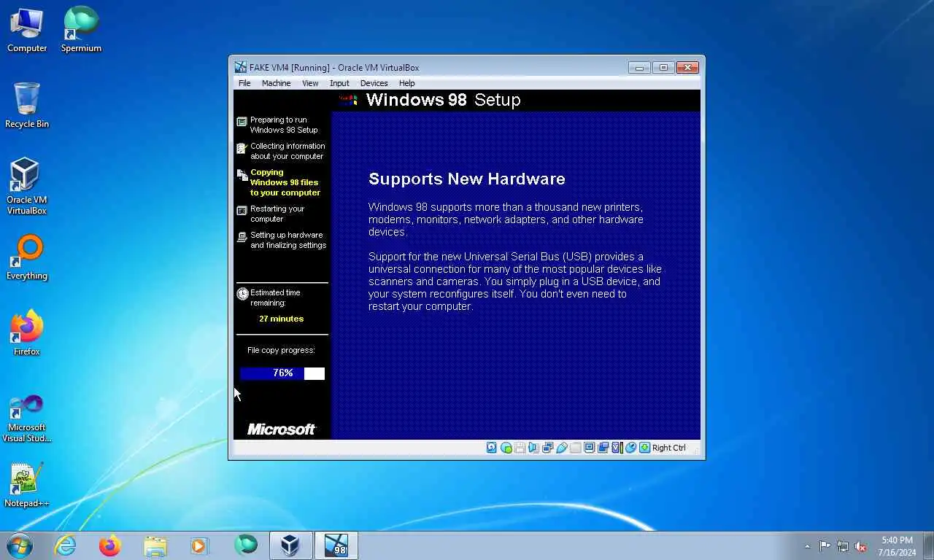Image resolution: width=934 pixels, height=560 pixels.
Task: Click the 76% file copy progress bar
Action: pos(282,373)
